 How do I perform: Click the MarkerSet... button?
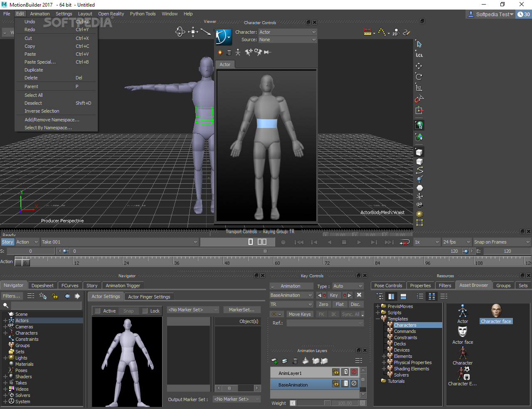pyautogui.click(x=242, y=310)
